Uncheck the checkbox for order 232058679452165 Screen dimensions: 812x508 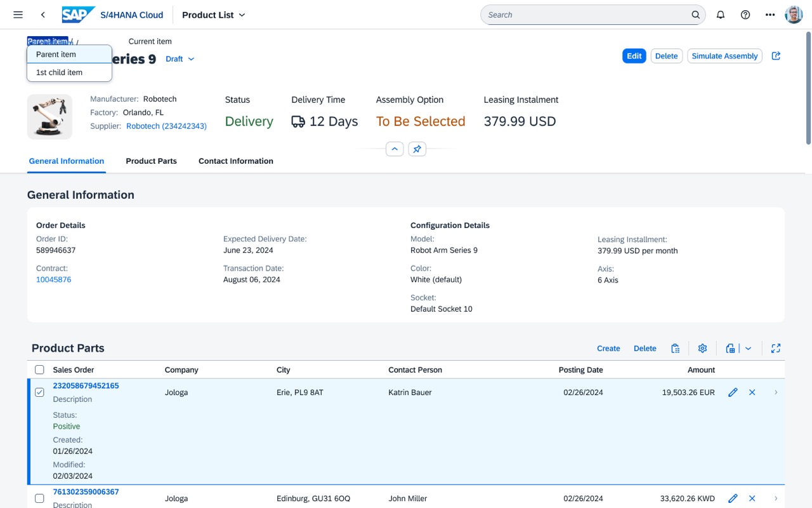point(39,392)
